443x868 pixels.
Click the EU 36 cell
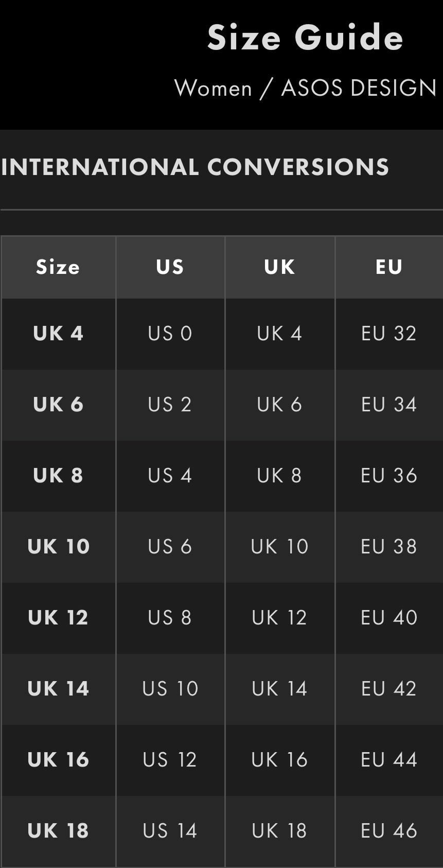coord(389,476)
